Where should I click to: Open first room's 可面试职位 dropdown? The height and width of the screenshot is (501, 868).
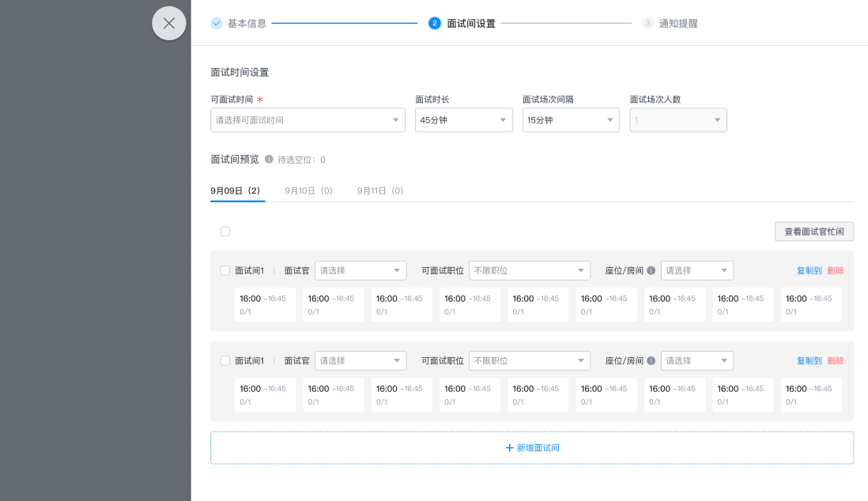click(x=529, y=270)
